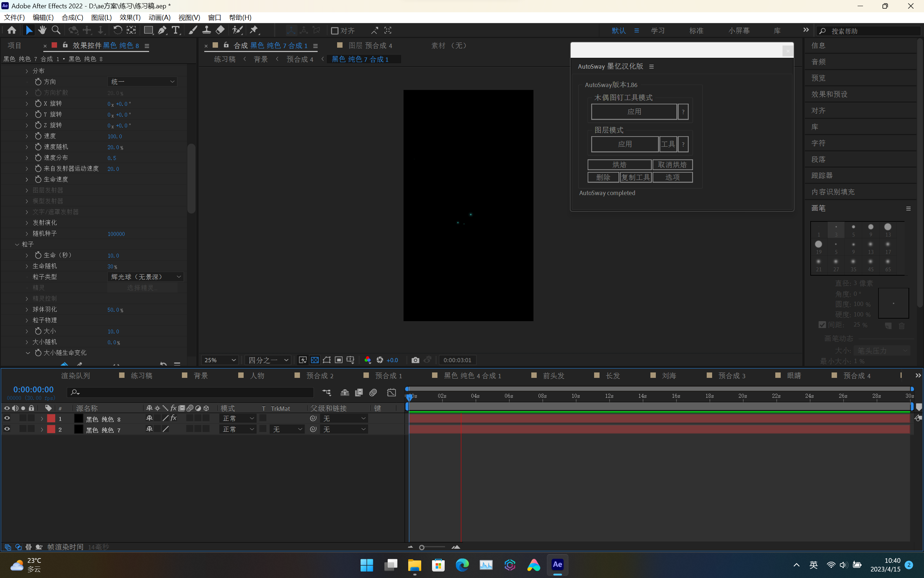Open the 合成(C) menu
The image size is (924, 578).
tap(72, 18)
